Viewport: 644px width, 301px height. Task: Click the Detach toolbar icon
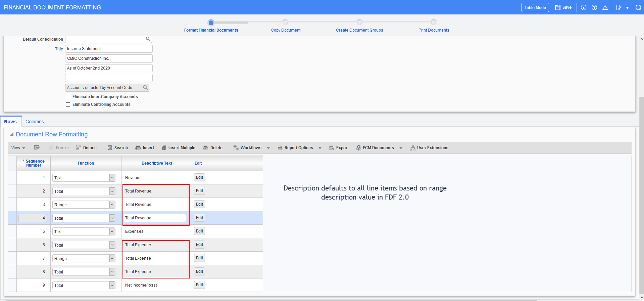[79, 148]
